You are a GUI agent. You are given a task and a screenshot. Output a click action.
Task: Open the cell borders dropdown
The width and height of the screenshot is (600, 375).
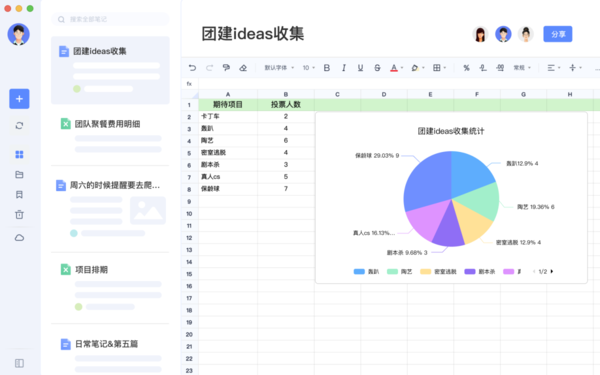(439, 68)
